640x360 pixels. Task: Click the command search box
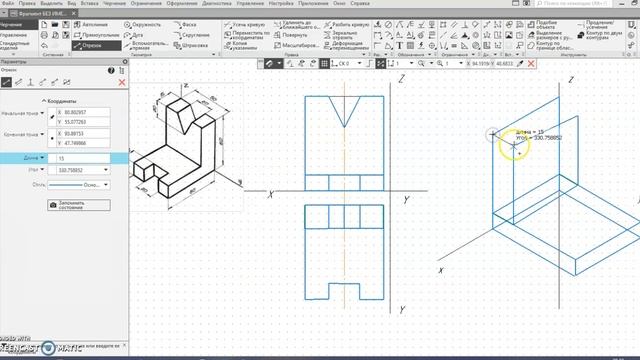573,3
